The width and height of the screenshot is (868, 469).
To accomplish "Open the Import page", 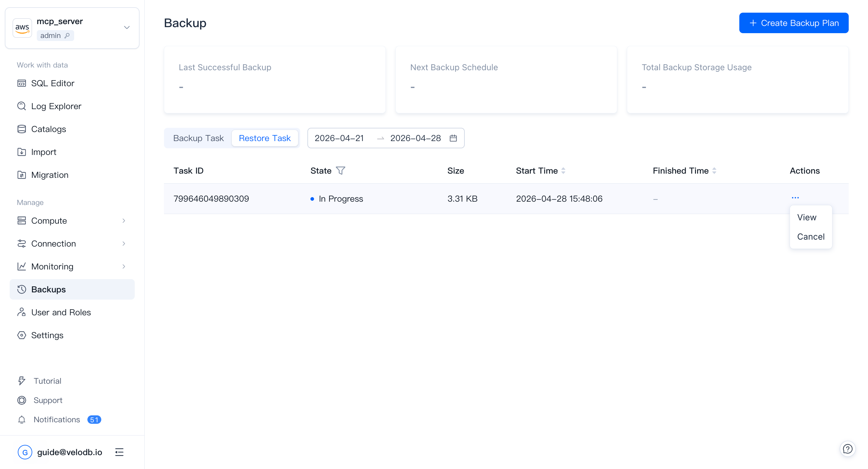I will pos(43,152).
